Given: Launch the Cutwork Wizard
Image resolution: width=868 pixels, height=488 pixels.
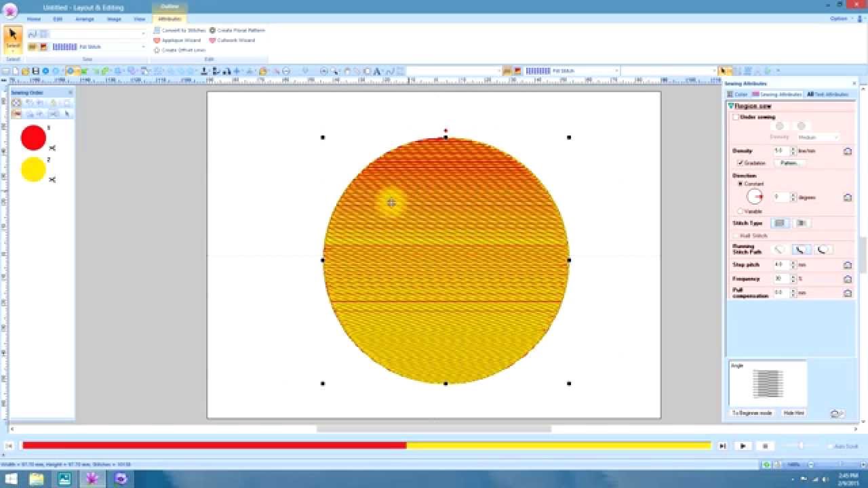Looking at the screenshot, I should 232,40.
